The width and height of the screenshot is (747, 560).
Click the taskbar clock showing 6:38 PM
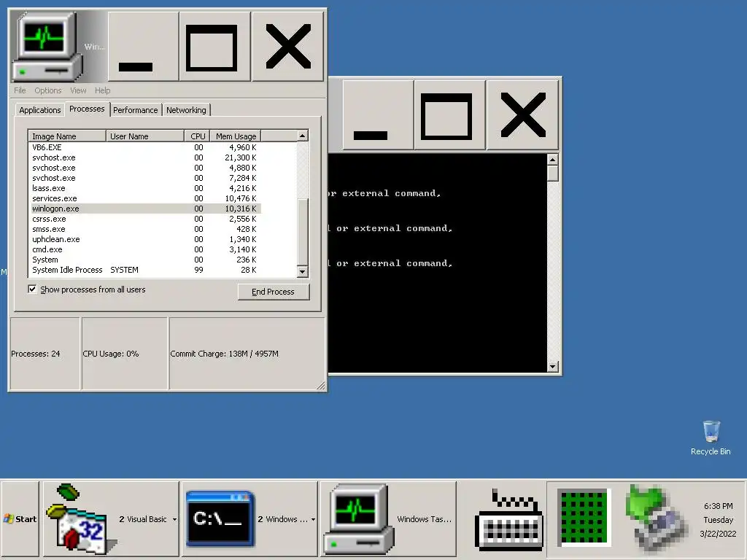(718, 519)
